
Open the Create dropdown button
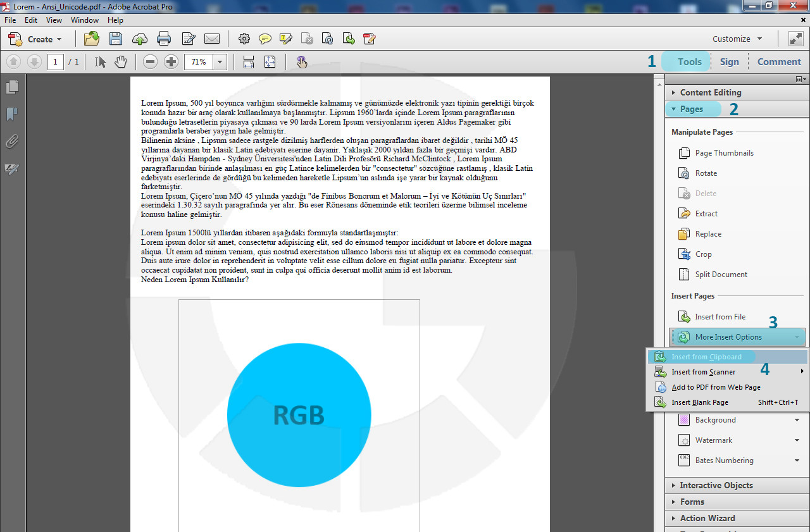click(35, 39)
